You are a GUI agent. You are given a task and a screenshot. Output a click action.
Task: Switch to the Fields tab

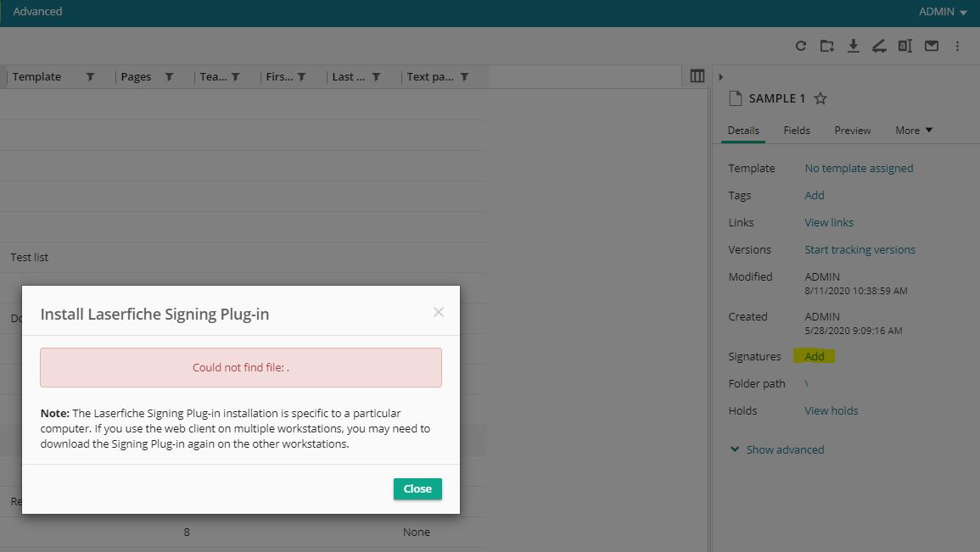pyautogui.click(x=797, y=131)
